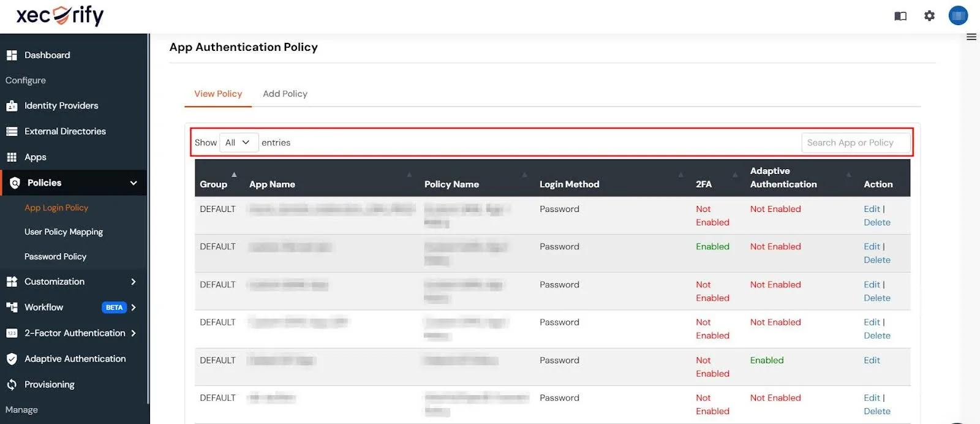Open the Show entries dropdown
This screenshot has width=980, height=424.
click(239, 142)
